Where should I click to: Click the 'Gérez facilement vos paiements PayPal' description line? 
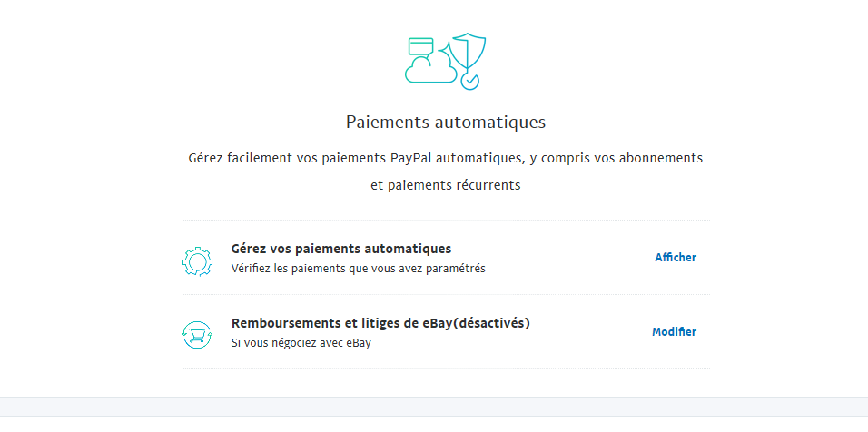[446, 158]
